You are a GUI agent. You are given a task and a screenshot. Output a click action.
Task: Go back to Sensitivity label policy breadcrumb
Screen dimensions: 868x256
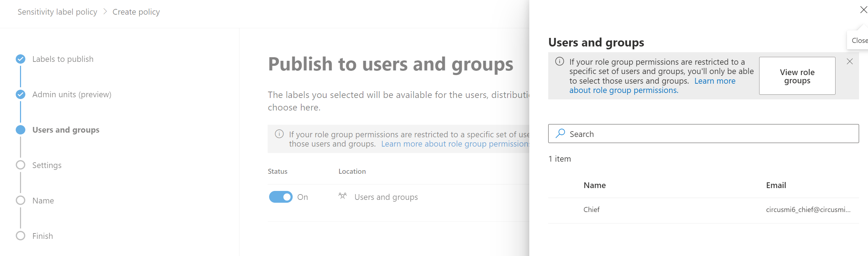point(57,12)
